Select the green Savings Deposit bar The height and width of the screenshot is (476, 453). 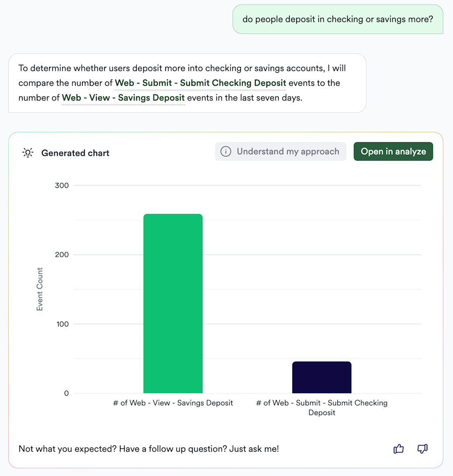coord(173,303)
